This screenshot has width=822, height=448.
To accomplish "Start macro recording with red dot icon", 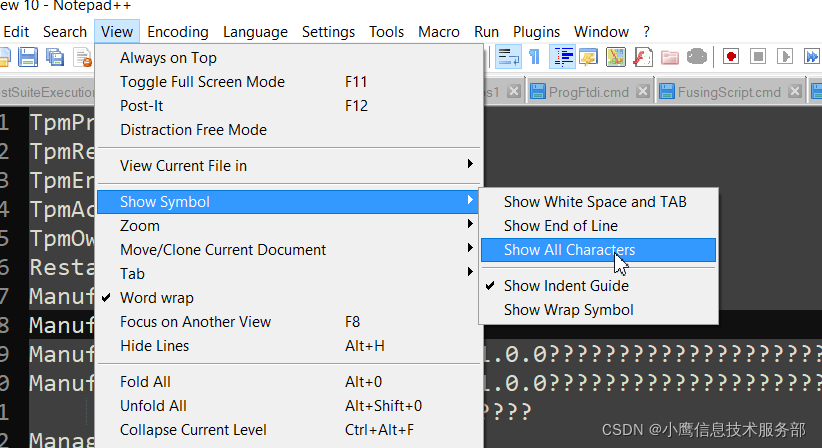I will (x=731, y=56).
